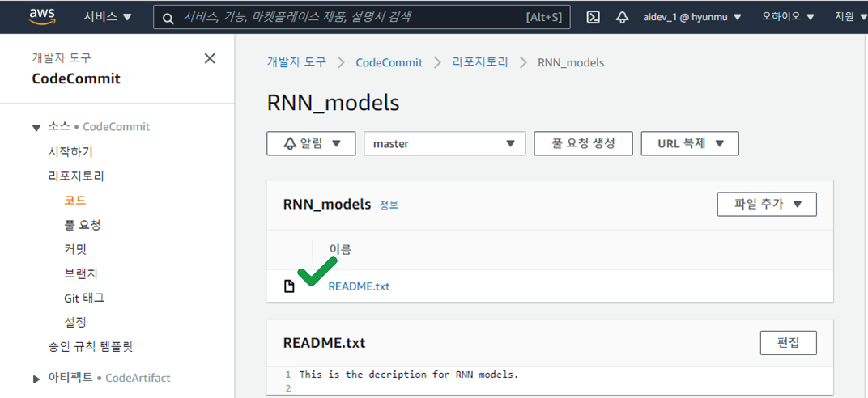Open the notifications bell in top bar

tap(622, 17)
